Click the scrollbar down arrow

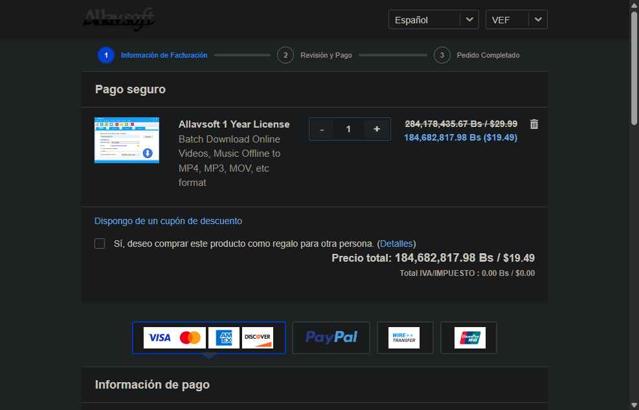[x=634, y=406]
